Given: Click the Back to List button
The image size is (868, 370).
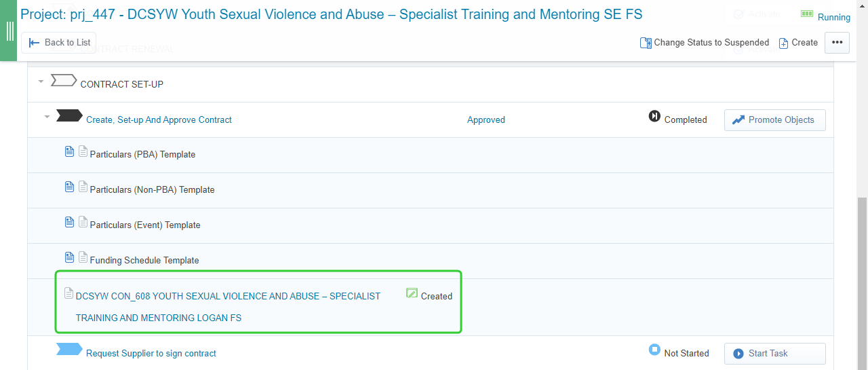Looking at the screenshot, I should click(x=59, y=42).
